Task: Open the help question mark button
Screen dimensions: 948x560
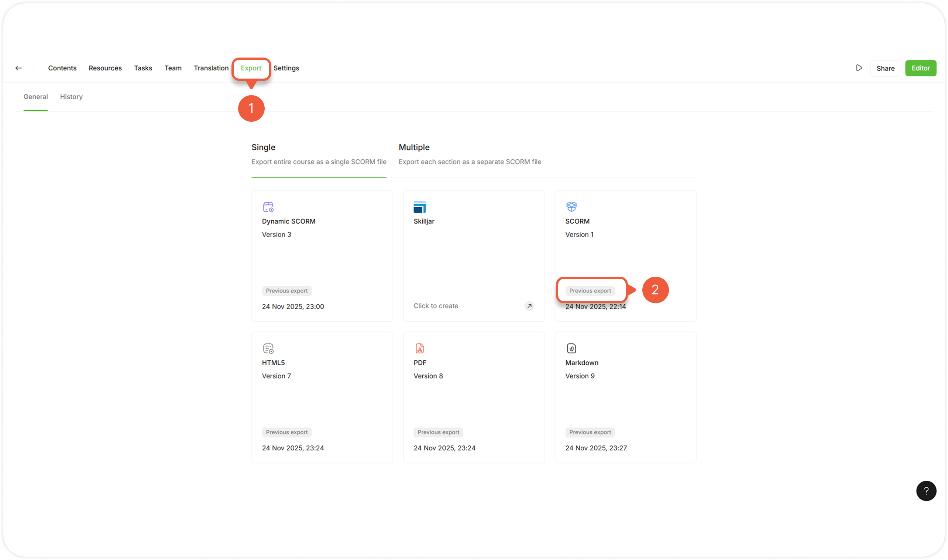Action: (x=926, y=491)
